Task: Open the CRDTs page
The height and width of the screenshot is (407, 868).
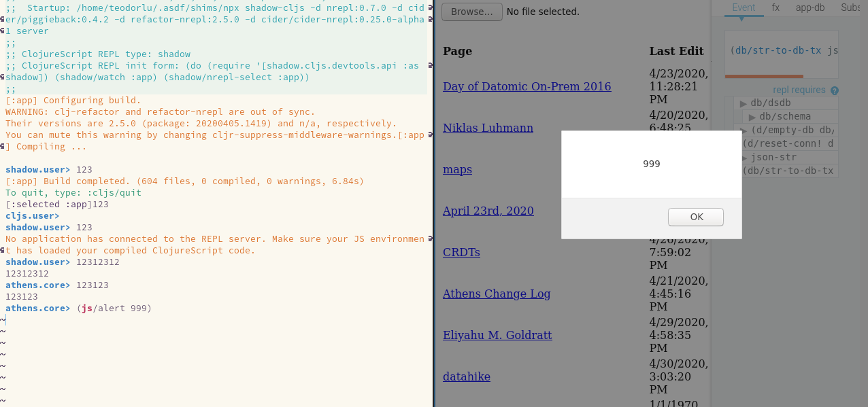Action: (x=461, y=252)
